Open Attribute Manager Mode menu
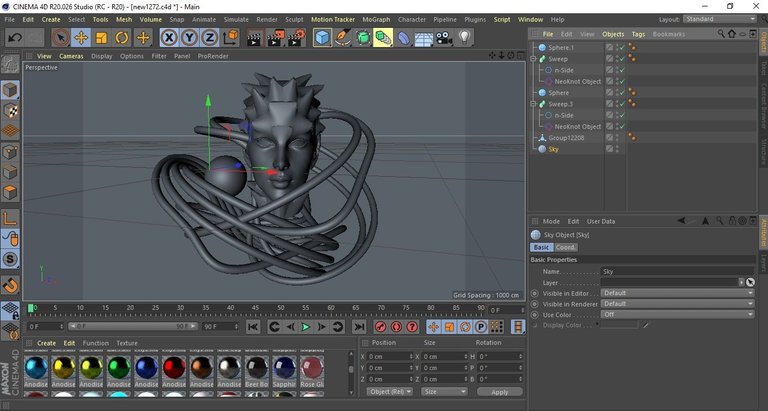 click(551, 221)
